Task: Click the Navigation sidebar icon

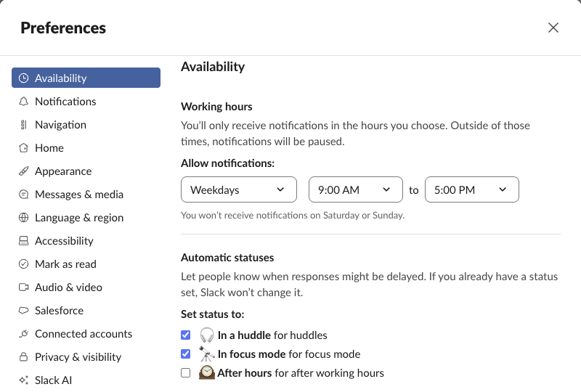Action: point(24,124)
